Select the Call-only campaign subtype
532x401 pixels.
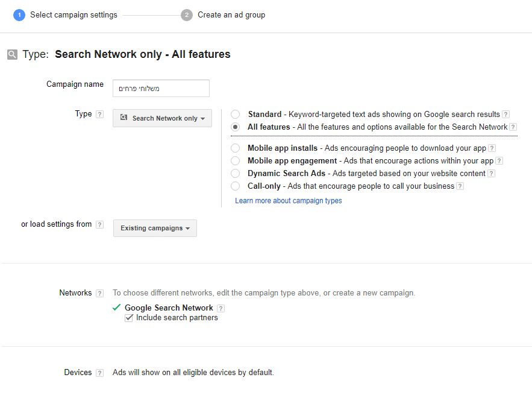235,186
